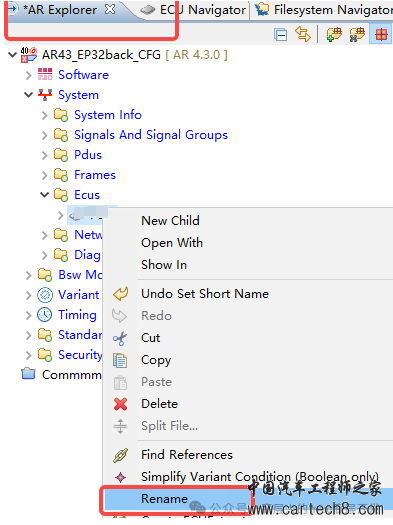Select the Signals And Signal Groups label
393x525 pixels.
click(151, 135)
